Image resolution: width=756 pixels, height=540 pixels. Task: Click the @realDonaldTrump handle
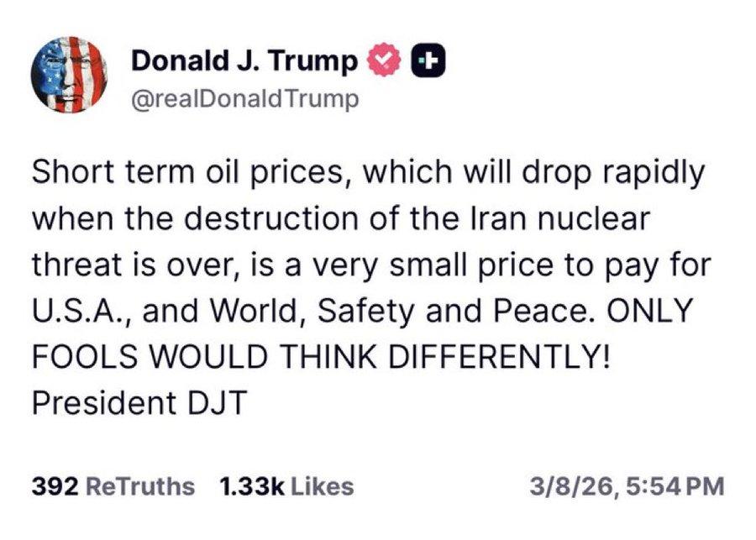(x=245, y=99)
